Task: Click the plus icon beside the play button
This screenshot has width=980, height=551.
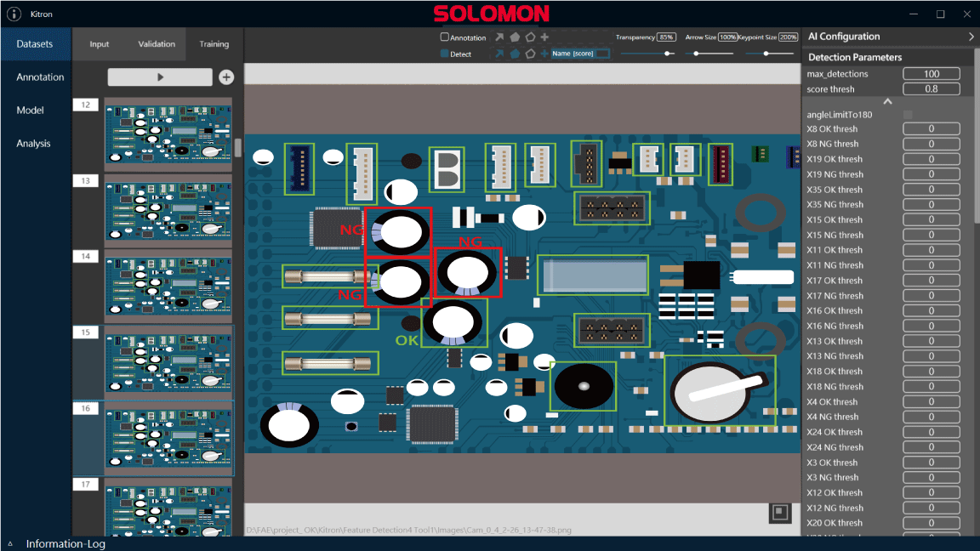Action: click(x=226, y=77)
